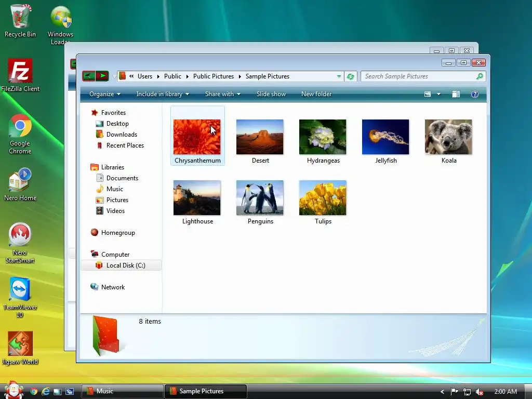Select the Koala picture

[448, 137]
